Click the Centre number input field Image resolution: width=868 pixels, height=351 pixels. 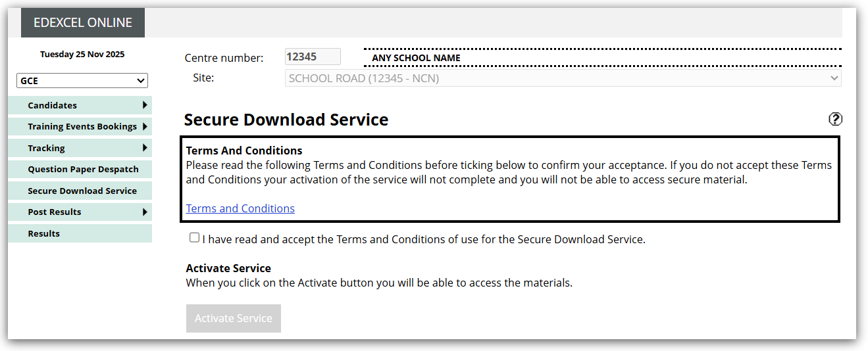313,57
